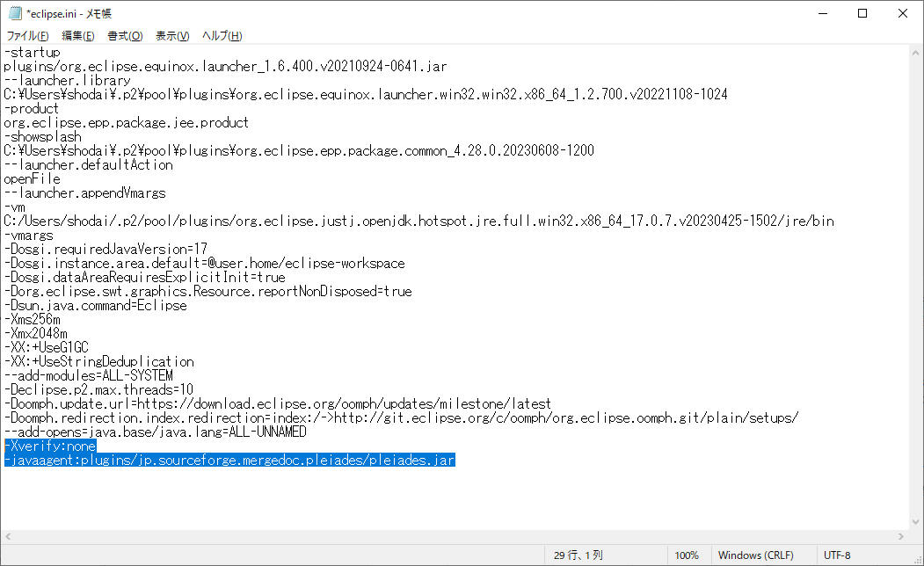924x566 pixels.
Task: Click the UTF-8 encoding indicator
Action: click(836, 555)
